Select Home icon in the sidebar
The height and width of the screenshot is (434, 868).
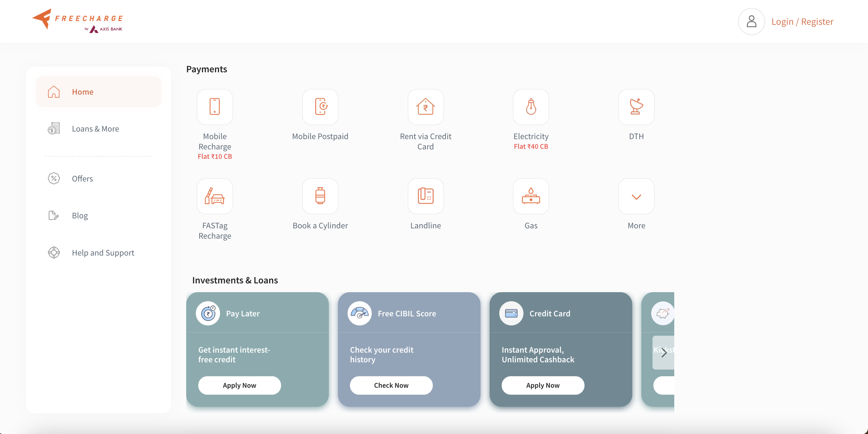pyautogui.click(x=53, y=92)
